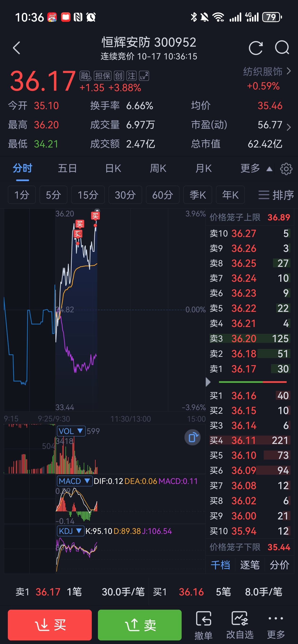Viewport: 298px width, 644px height.
Task: Tap the green 卖 sell button
Action: point(140,625)
